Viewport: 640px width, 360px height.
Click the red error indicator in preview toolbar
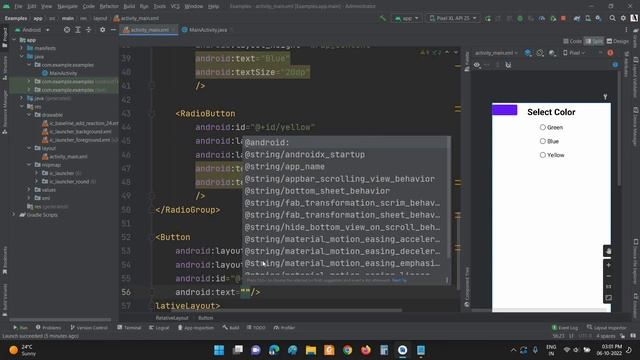pos(610,53)
